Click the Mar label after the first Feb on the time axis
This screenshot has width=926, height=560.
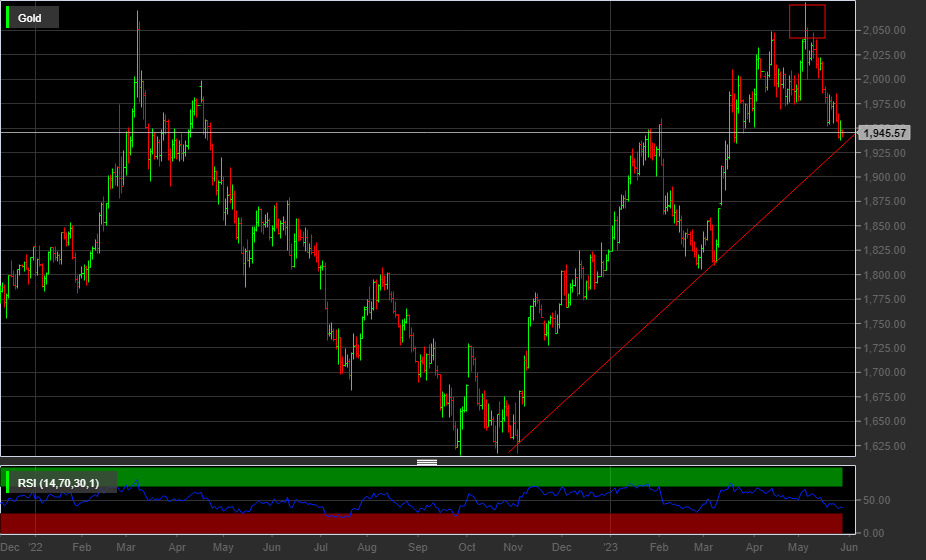tap(126, 548)
